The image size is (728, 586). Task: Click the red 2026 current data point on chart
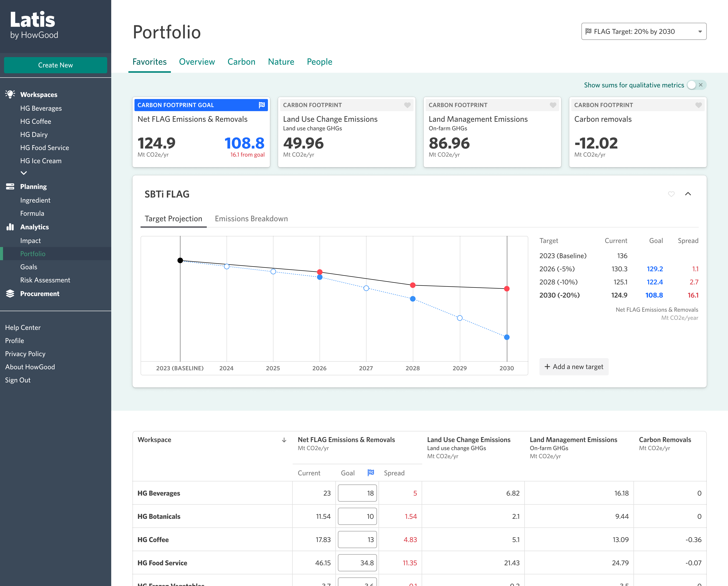(x=320, y=272)
